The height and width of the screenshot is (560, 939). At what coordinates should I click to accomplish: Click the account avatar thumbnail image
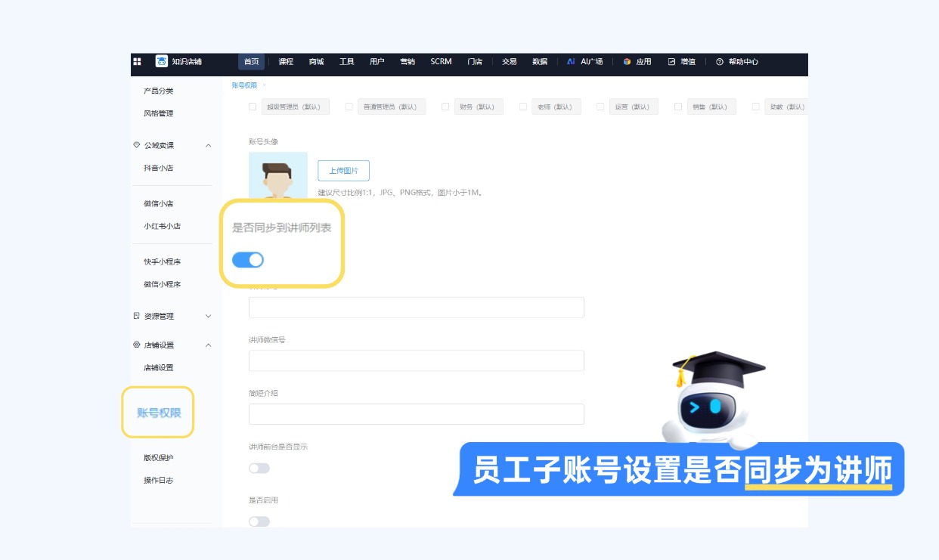point(278,176)
